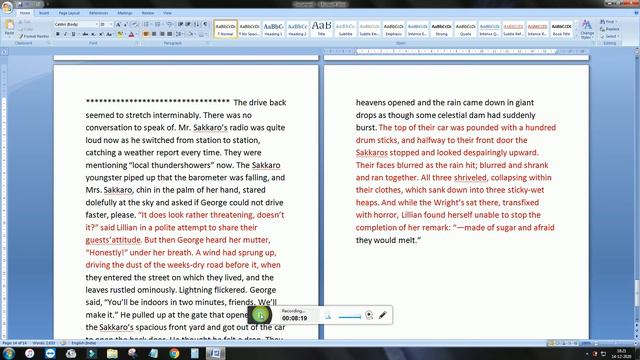Clear formatting of selection
The height and width of the screenshot is (360, 640).
[135, 24]
